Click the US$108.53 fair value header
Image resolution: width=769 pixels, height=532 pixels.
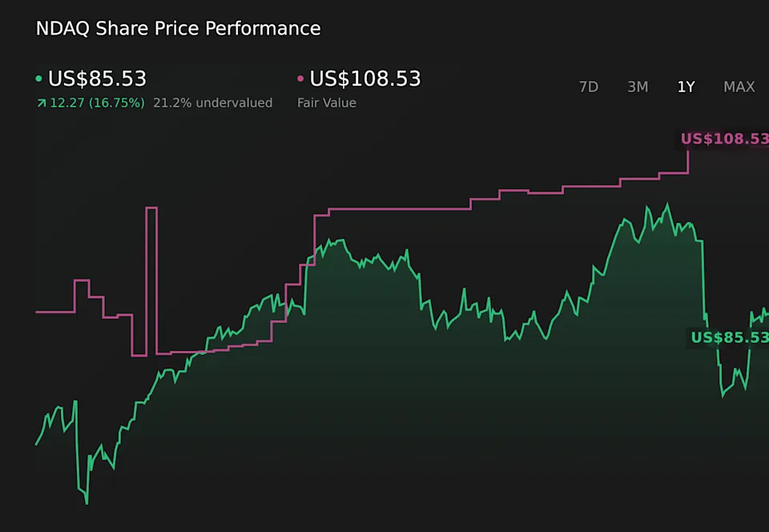tap(364, 79)
